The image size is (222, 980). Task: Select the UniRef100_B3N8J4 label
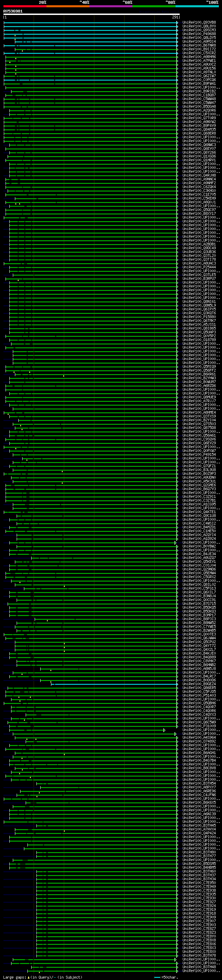(x=199, y=596)
